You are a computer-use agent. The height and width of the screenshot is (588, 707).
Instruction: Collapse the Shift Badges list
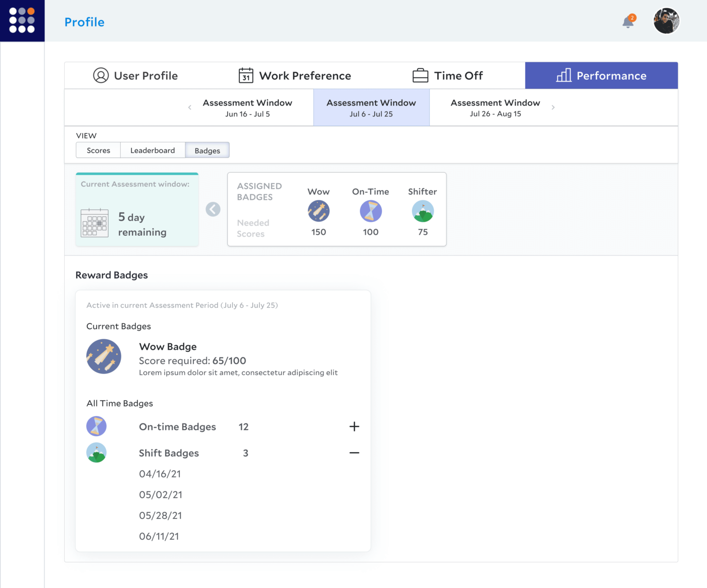point(355,453)
